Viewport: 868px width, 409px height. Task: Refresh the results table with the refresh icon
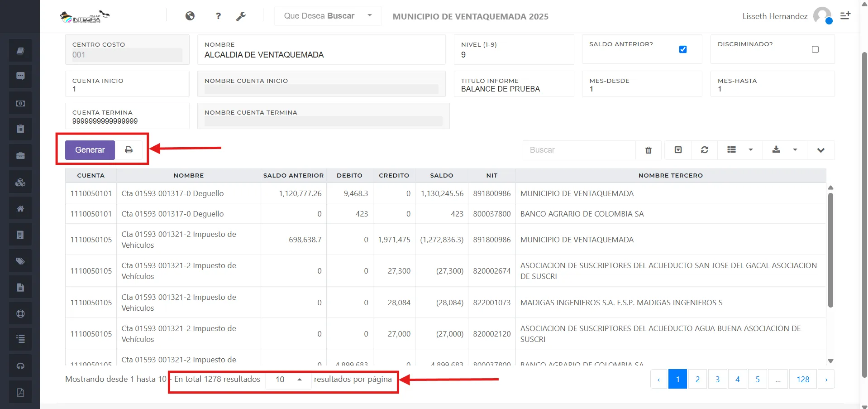point(704,150)
